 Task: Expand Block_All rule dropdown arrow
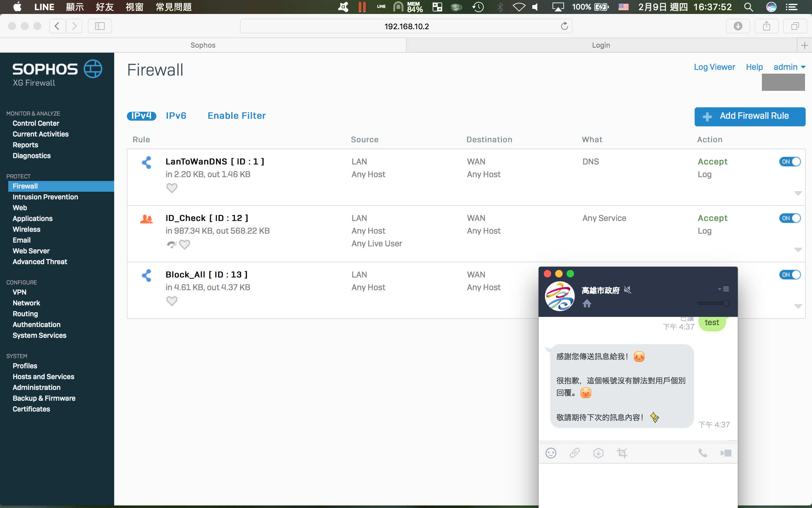coord(798,306)
